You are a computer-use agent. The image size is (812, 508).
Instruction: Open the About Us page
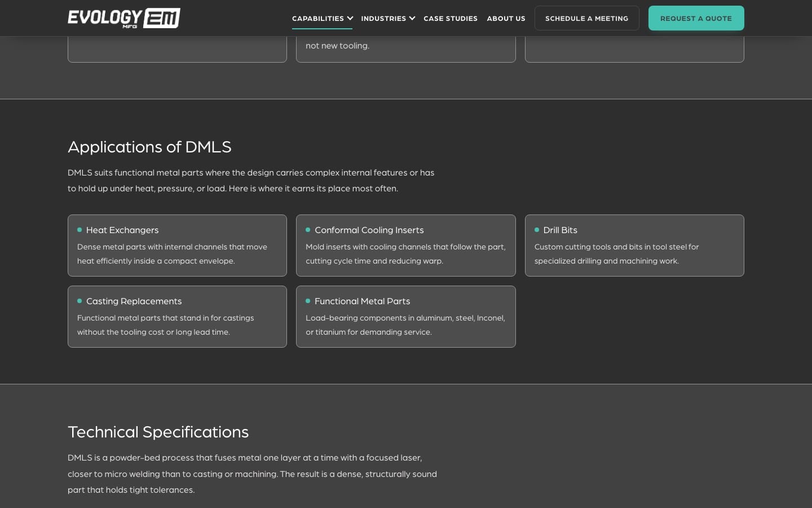506,18
